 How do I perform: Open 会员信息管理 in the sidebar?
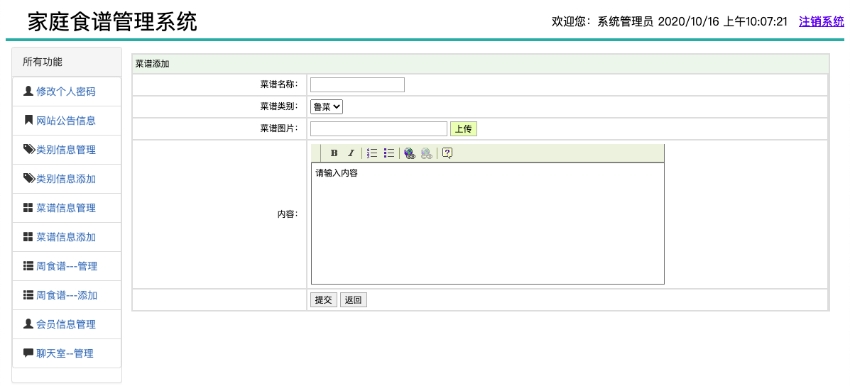[66, 324]
